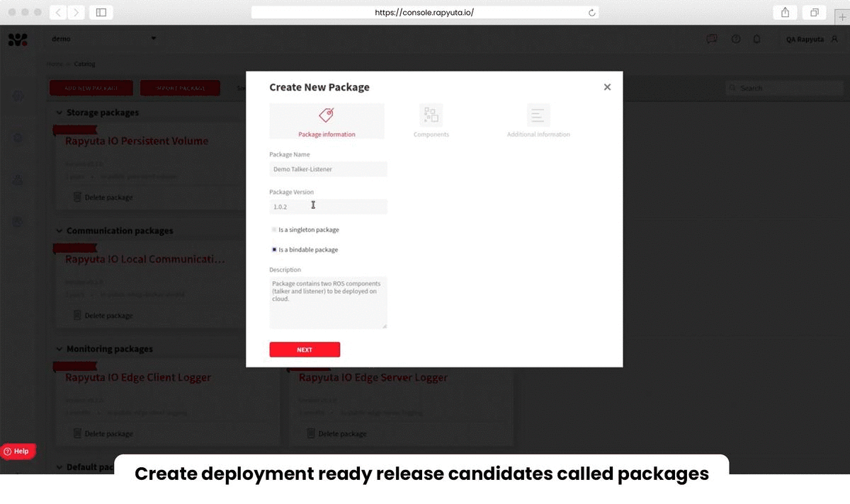Click the Components step icon
850x504 pixels.
tap(431, 115)
